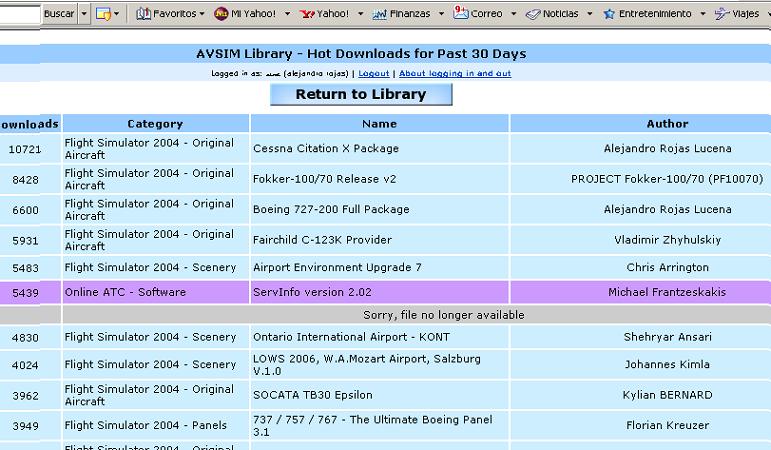Click the Name column header
The width and height of the screenshot is (771, 450).
coord(379,124)
